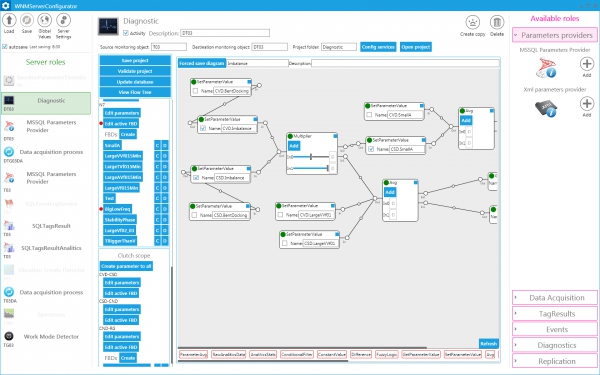Open Global Values from toolbar
Image resolution: width=600 pixels, height=375 pixels.
[x=44, y=20]
